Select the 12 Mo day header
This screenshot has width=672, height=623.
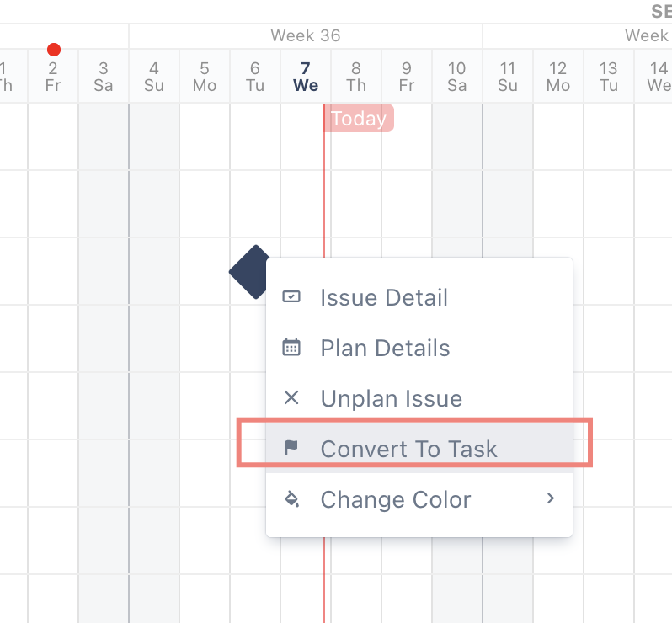click(558, 77)
